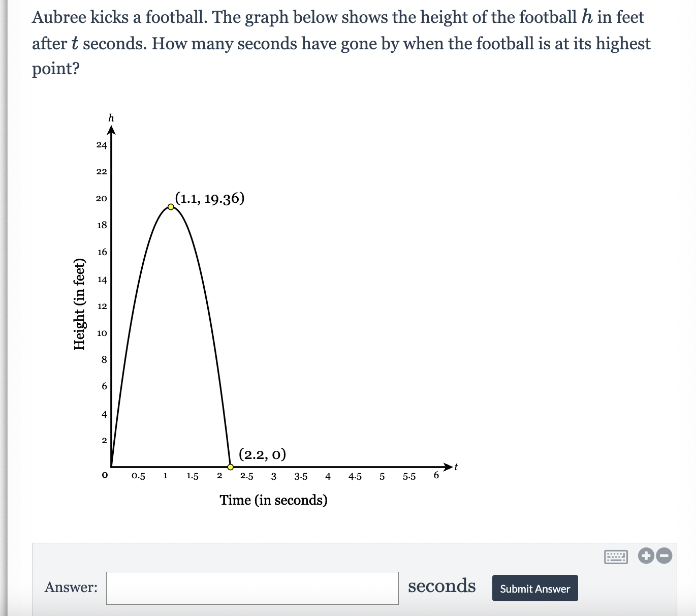
Task: Click the Answer: text label
Action: (x=71, y=588)
